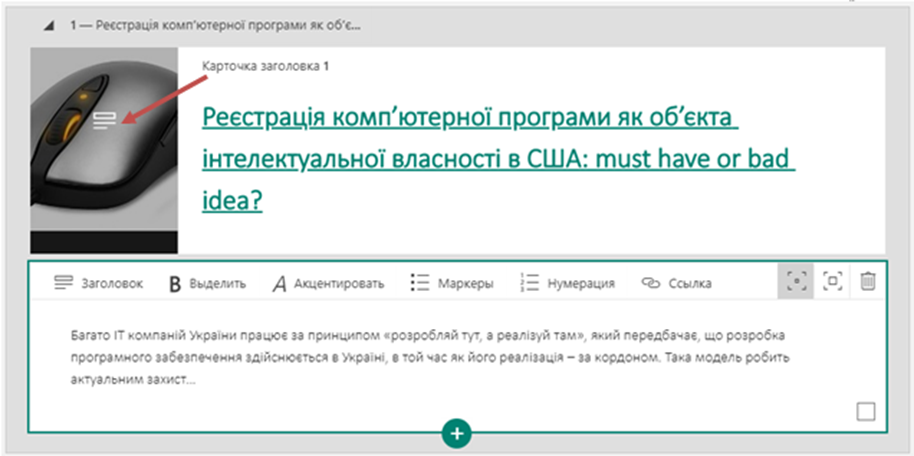Screen dimensions: 914x456
Task: Apply Выделить bold formatting
Action: click(x=208, y=284)
